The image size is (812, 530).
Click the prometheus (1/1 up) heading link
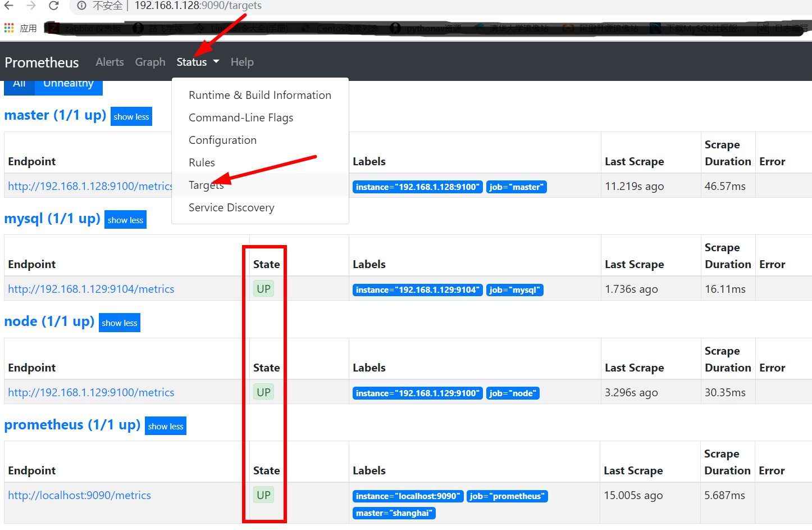[72, 424]
